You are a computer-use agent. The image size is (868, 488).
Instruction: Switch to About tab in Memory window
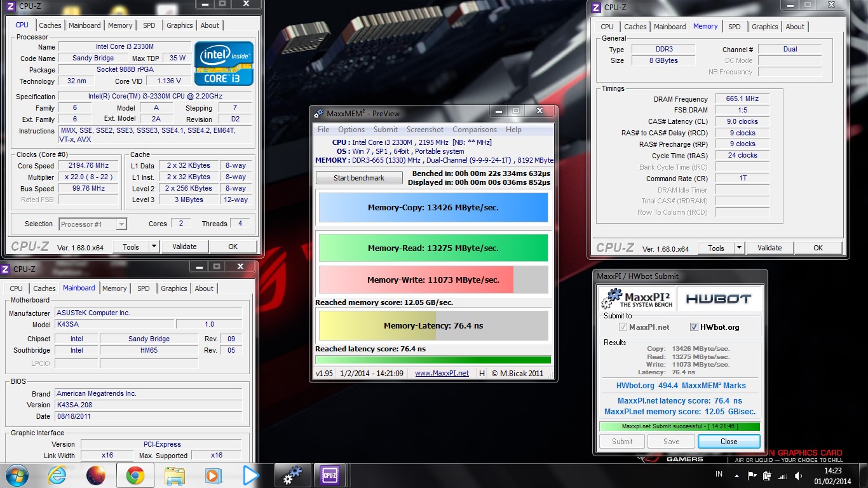[795, 27]
